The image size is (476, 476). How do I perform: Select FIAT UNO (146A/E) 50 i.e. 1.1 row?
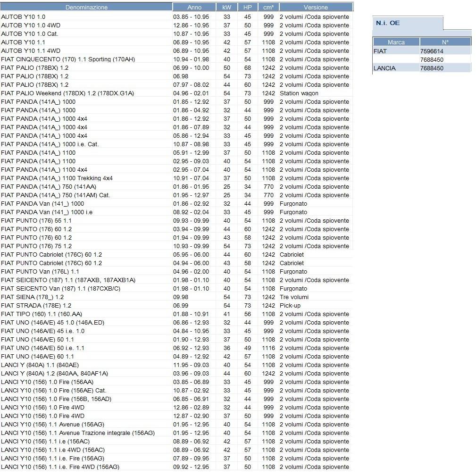pos(177,348)
